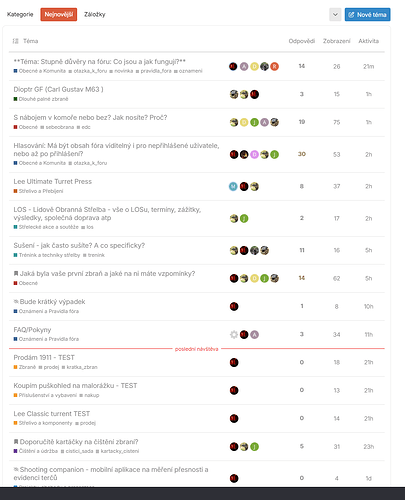Image resolution: width=405 pixels, height=500 pixels.
Task: Sort by Zobrazení column header
Action: (336, 41)
